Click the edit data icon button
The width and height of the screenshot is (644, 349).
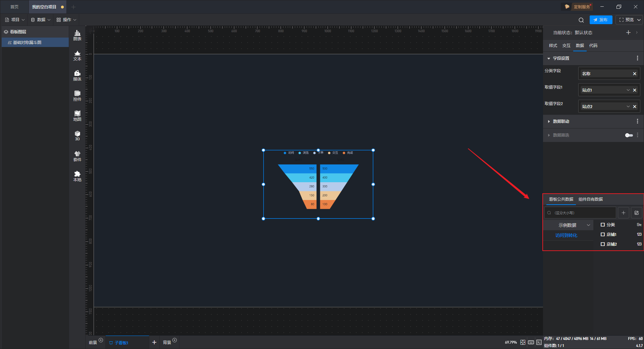(637, 213)
